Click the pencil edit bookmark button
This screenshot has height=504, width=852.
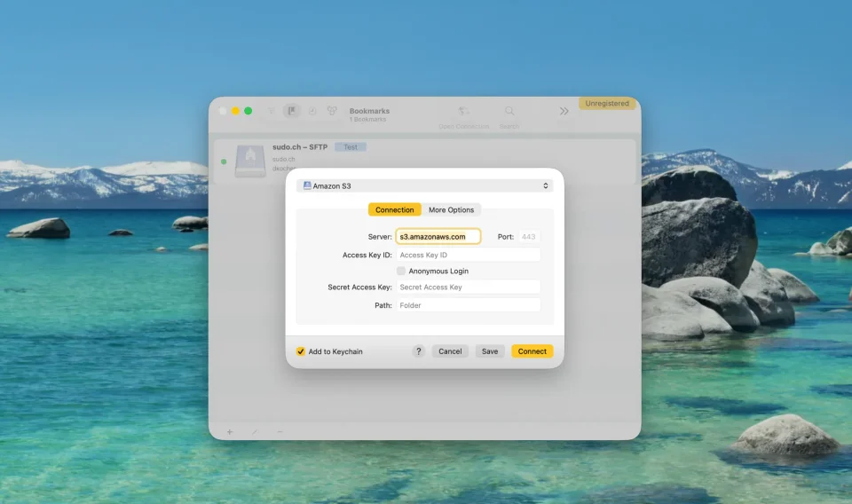[x=255, y=432]
